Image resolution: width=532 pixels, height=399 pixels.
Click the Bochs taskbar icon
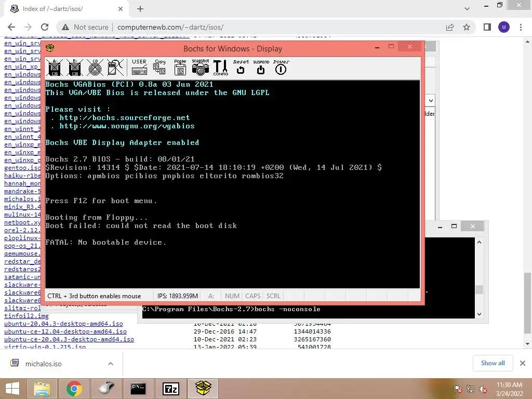coord(203,389)
